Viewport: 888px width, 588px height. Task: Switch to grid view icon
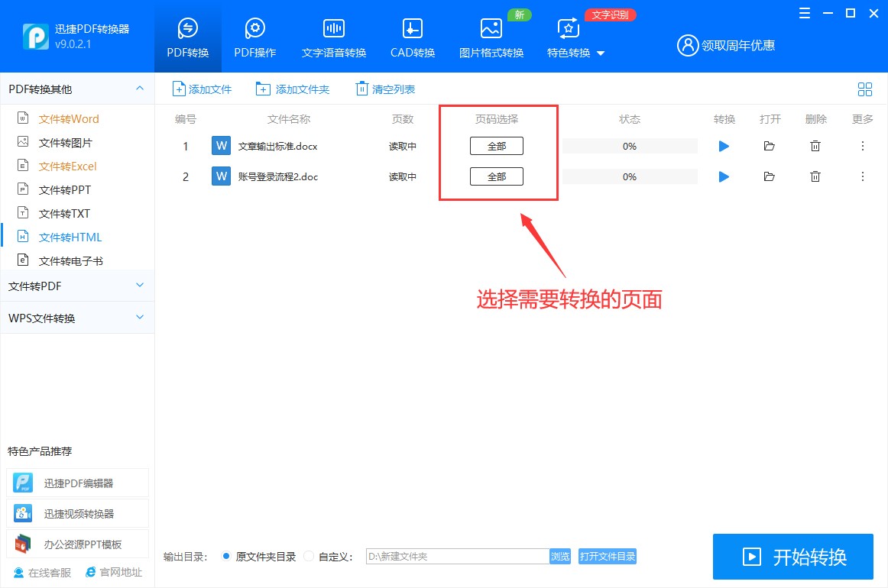(x=865, y=89)
